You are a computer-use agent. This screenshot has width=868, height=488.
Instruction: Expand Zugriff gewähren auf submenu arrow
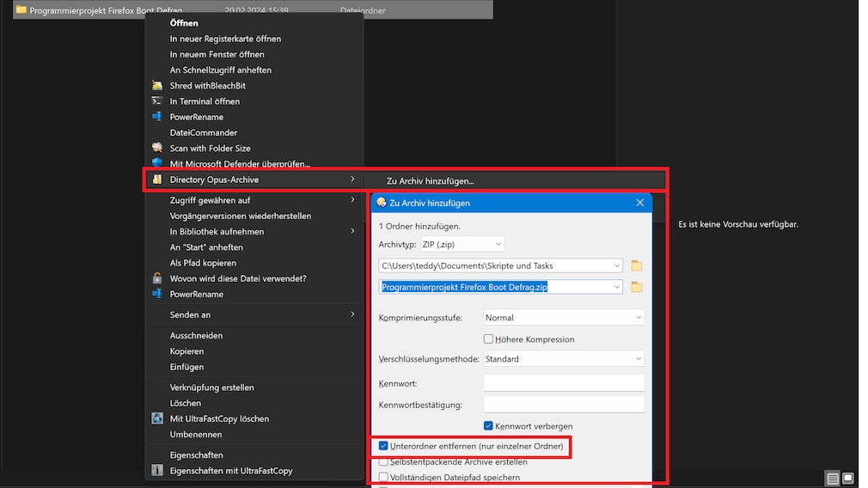[352, 199]
